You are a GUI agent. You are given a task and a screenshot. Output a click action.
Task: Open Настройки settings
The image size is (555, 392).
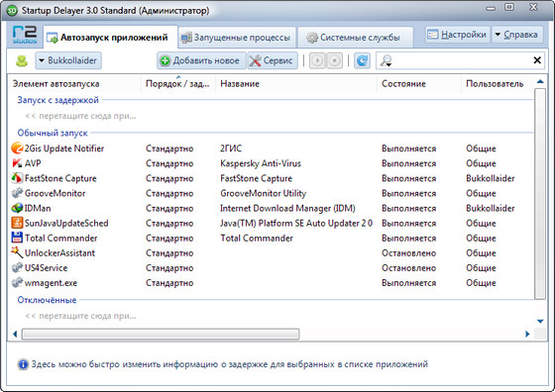(457, 35)
